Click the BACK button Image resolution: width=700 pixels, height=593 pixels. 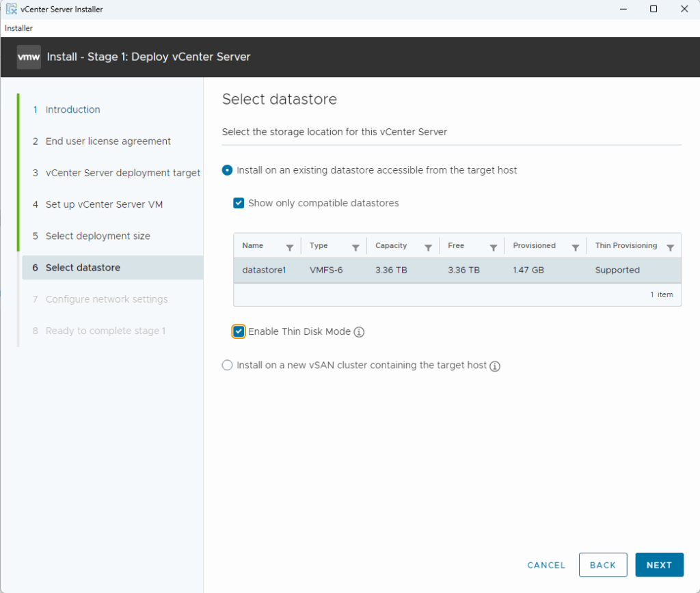(603, 565)
